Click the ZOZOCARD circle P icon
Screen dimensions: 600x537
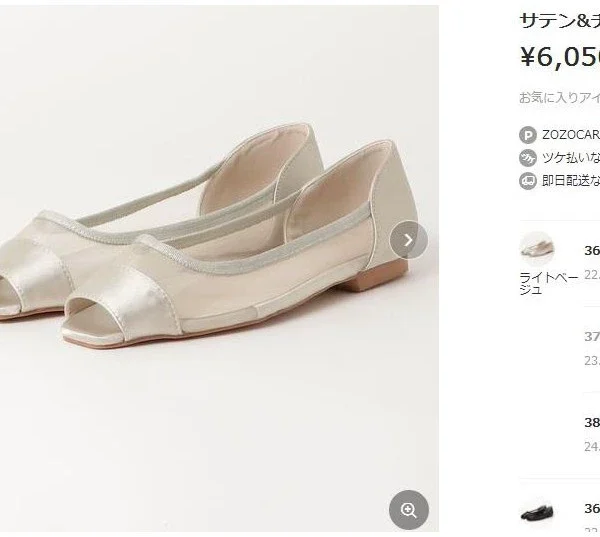pos(528,135)
